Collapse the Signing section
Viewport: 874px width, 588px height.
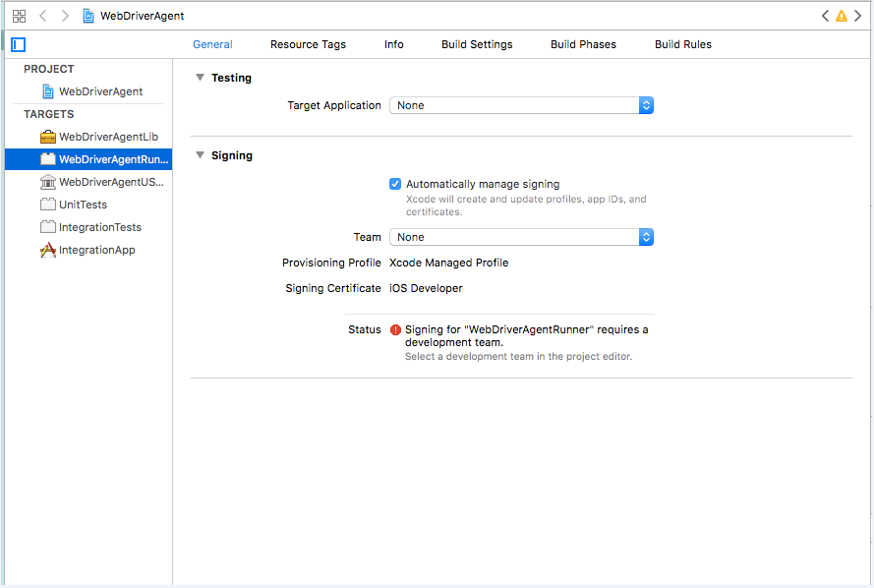pyautogui.click(x=200, y=155)
